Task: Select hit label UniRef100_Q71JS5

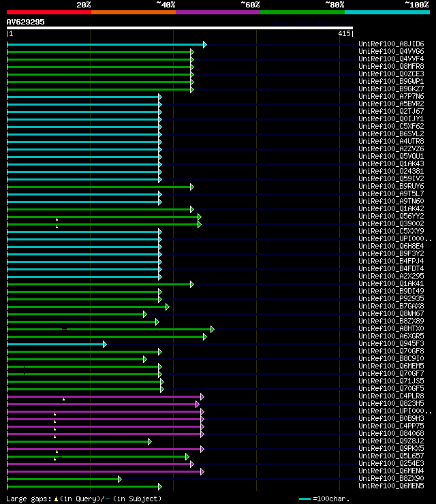Action: (x=391, y=381)
